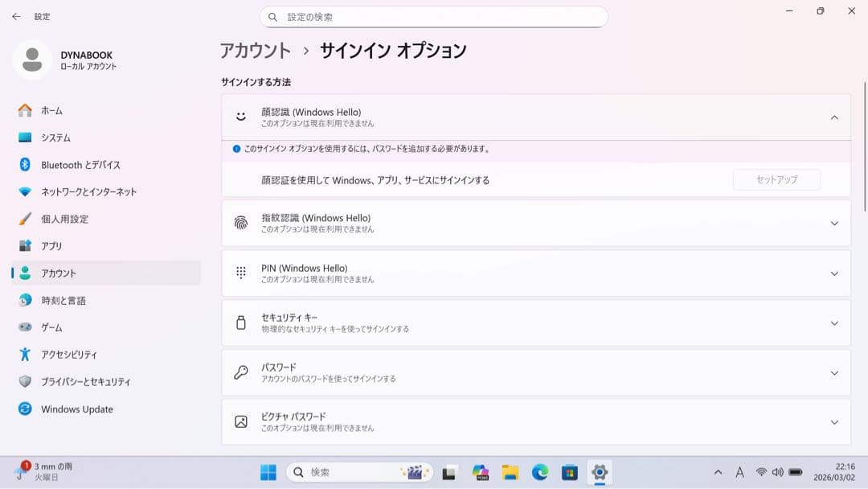Click the info icon in password notice
This screenshot has height=489, width=868.
coord(236,149)
